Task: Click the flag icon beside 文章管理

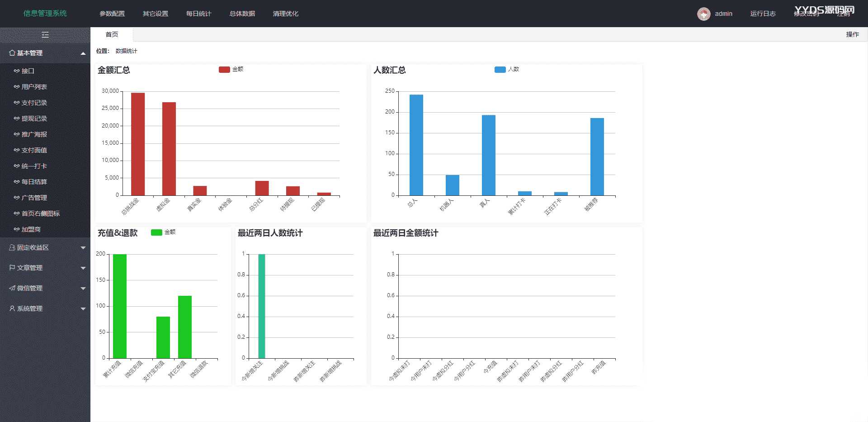Action: (x=12, y=268)
